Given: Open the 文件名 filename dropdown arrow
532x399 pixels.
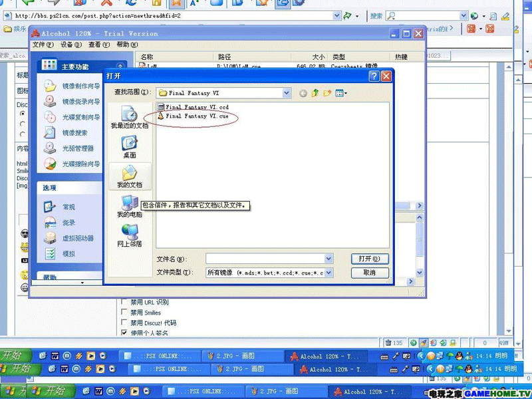Looking at the screenshot, I should coord(329,259).
